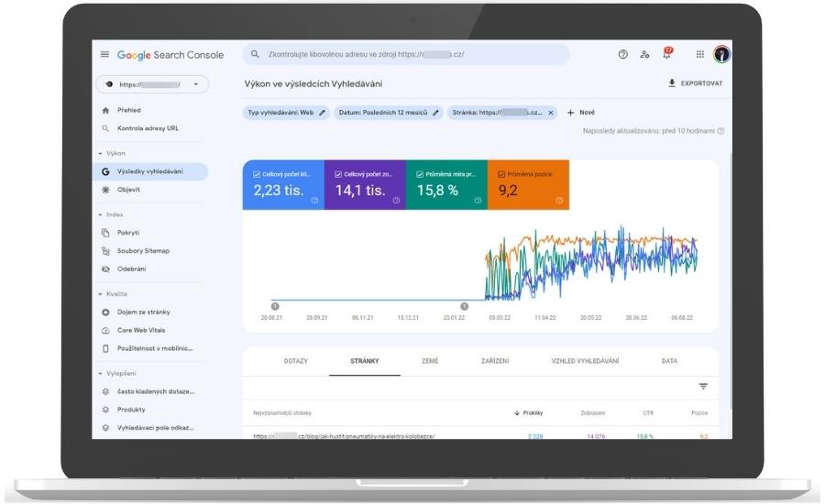Click the URL inspection search field
Viewport: 825px width, 504px height.
(406, 54)
